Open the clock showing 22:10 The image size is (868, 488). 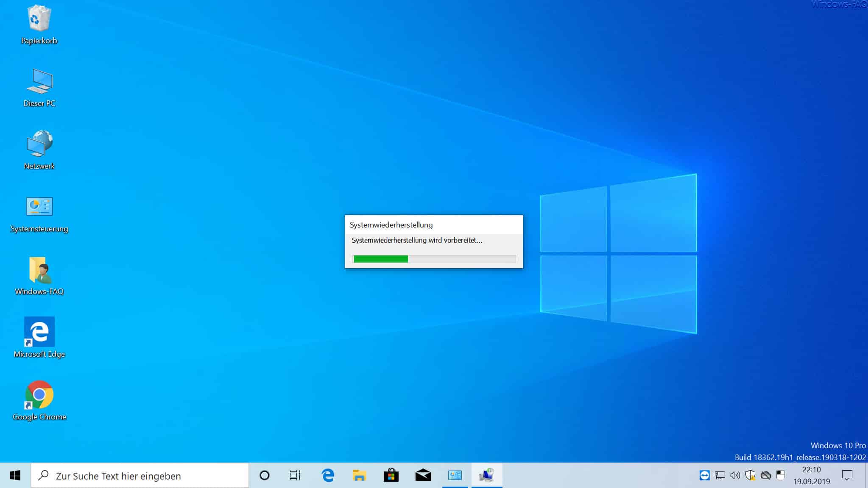812,476
